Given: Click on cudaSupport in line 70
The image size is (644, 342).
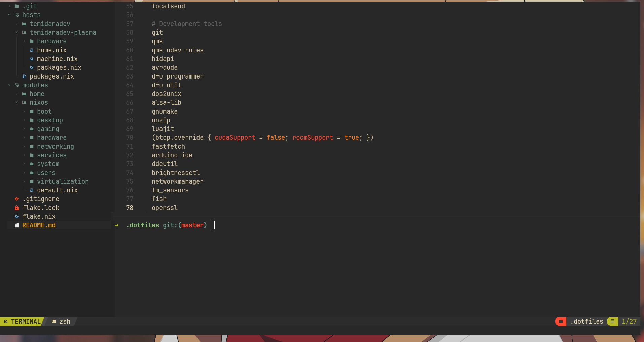Looking at the screenshot, I should 235,138.
